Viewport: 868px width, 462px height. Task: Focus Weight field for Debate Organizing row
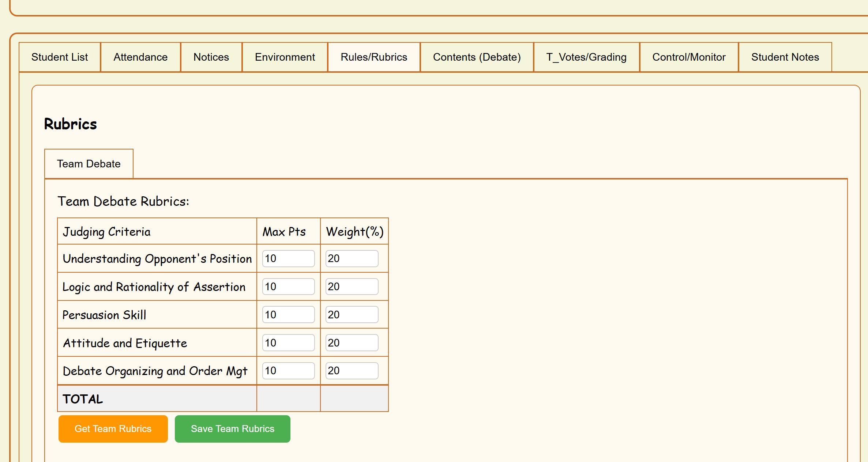click(352, 371)
